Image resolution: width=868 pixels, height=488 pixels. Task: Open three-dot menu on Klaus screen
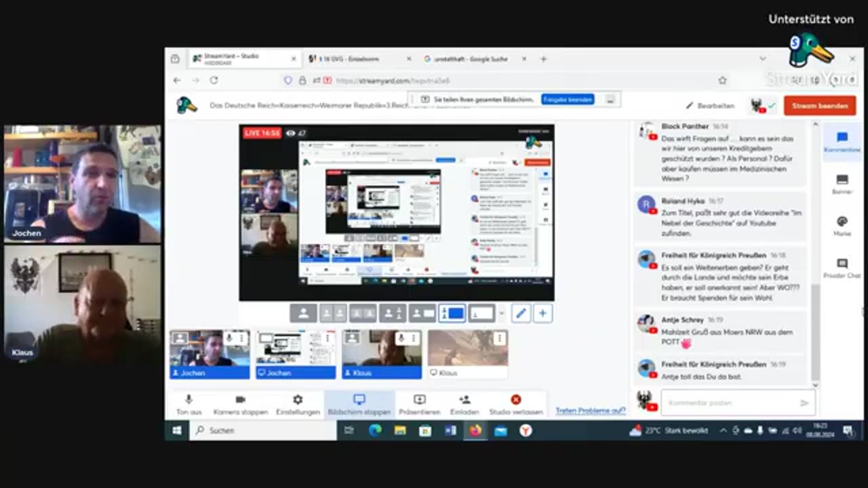[x=500, y=338]
